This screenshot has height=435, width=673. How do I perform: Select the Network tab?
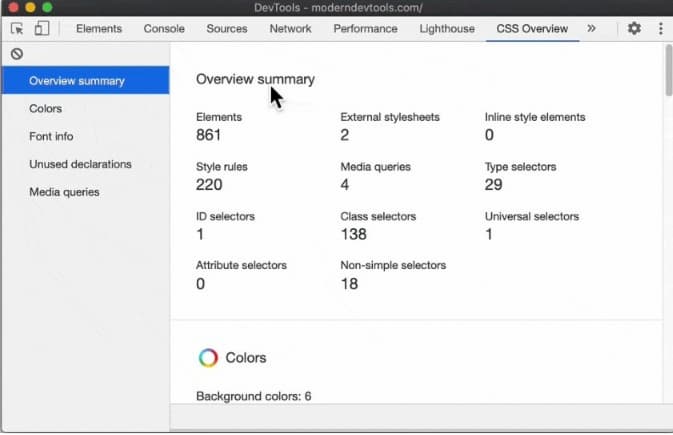290,29
